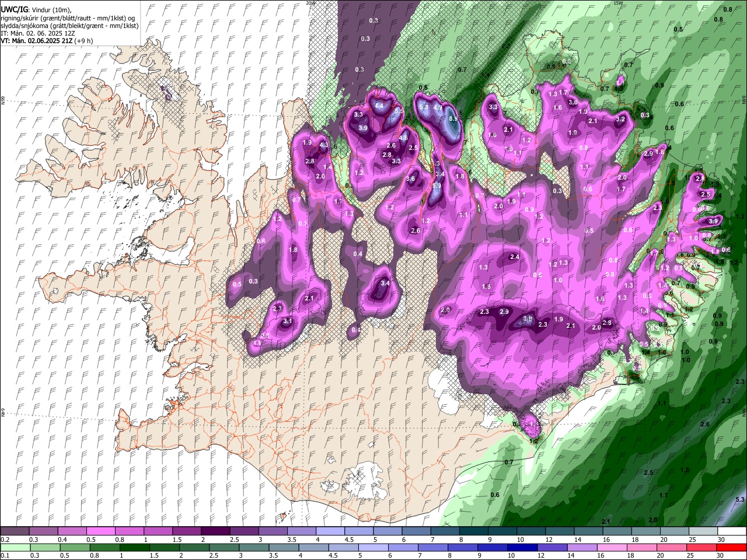
Task: Click the 'UWC/IG: Vindur (10m)' title text
Action: 36,10
